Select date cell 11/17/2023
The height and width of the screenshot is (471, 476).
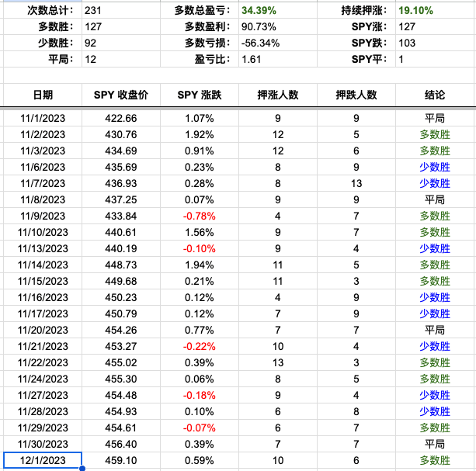[43, 313]
